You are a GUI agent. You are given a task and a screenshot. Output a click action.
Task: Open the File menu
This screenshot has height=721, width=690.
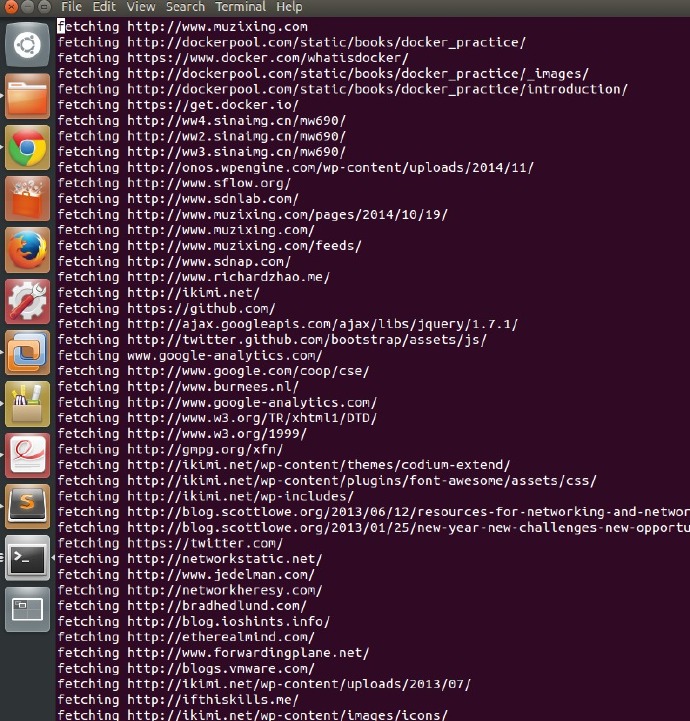point(71,7)
